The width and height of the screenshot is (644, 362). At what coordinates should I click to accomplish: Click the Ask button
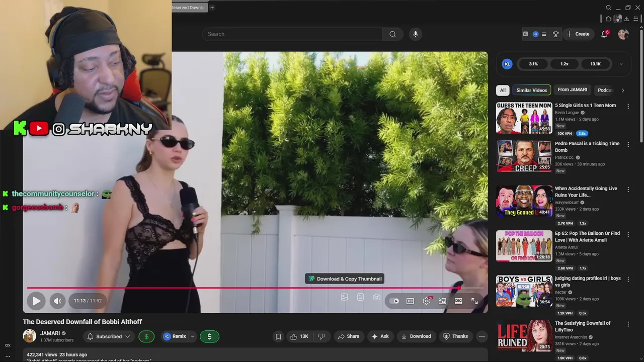380,336
